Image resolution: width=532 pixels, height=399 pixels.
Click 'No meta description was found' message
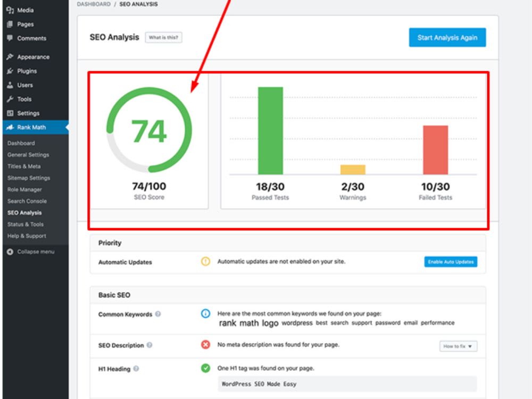point(278,345)
